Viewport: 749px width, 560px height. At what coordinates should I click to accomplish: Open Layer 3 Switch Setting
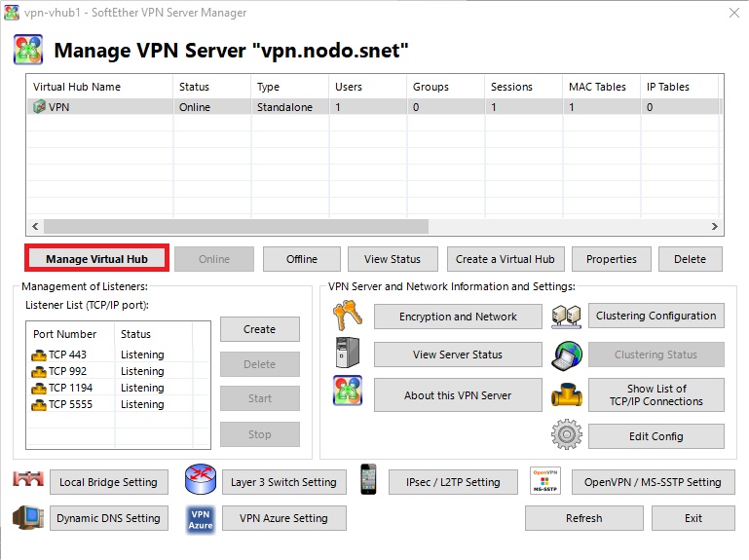pos(284,482)
